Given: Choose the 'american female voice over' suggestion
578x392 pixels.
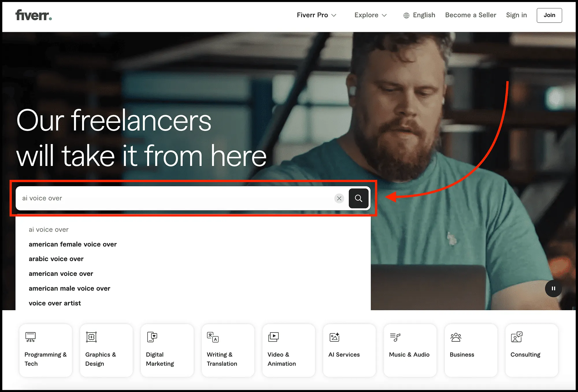Looking at the screenshot, I should point(73,244).
